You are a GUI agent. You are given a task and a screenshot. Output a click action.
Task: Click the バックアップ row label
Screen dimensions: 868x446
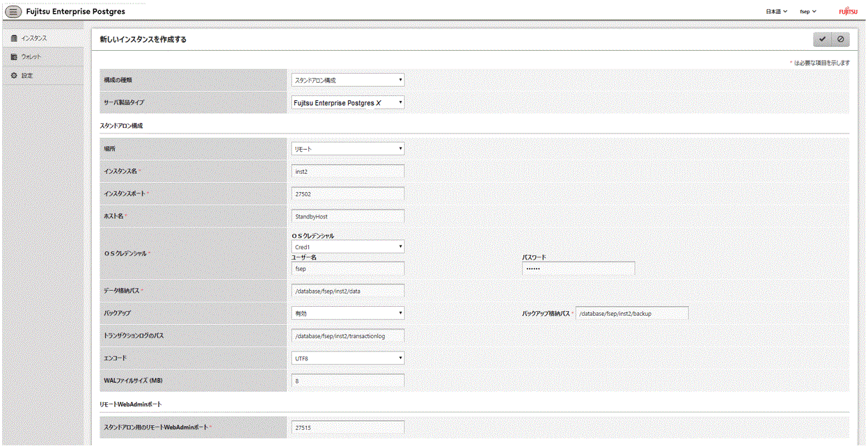pyautogui.click(x=117, y=313)
